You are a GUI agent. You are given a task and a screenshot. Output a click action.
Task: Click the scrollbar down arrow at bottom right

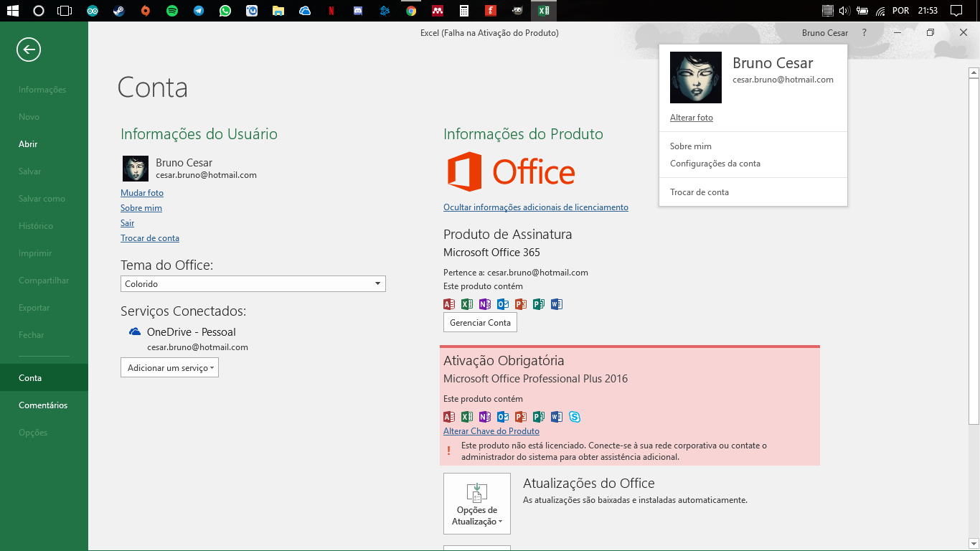(x=974, y=545)
